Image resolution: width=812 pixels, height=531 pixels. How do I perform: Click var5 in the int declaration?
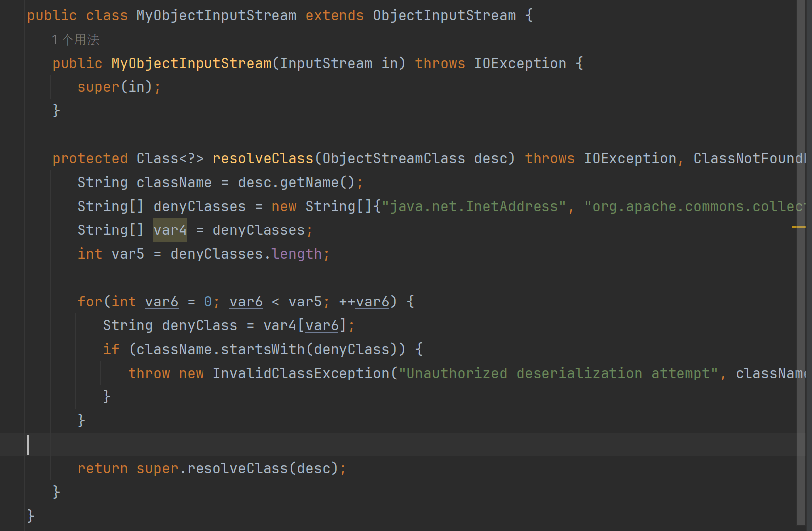(x=128, y=254)
